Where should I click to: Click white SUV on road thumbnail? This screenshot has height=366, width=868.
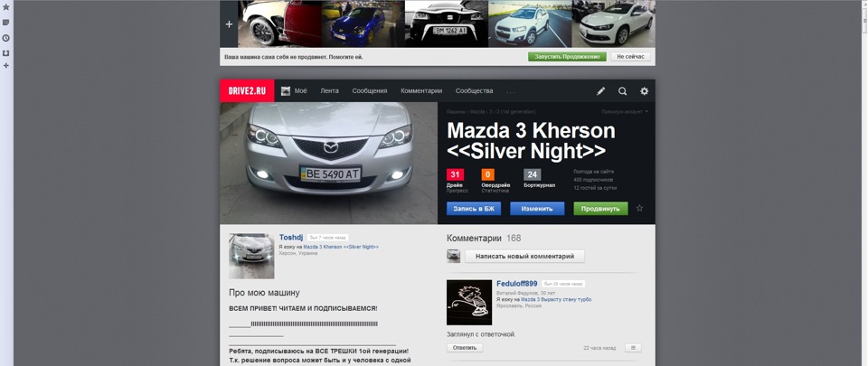[530, 23]
